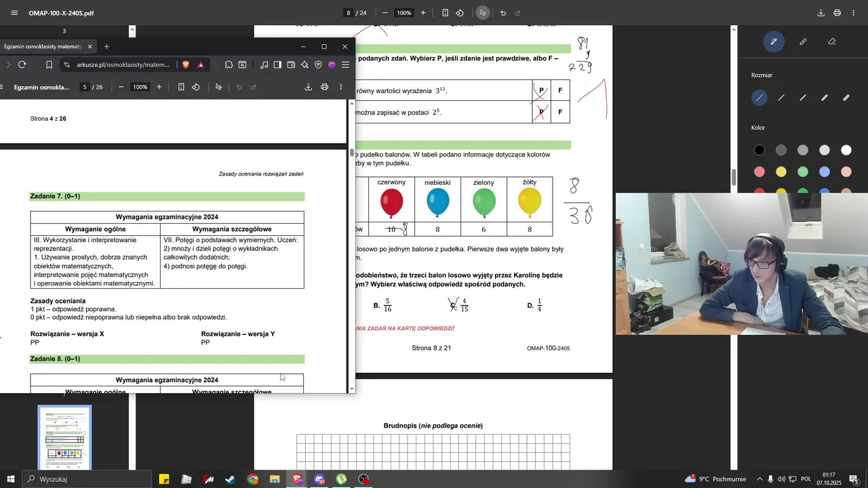The height and width of the screenshot is (488, 868).
Task: Zoom out in the front PDF viewer
Action: point(121,87)
